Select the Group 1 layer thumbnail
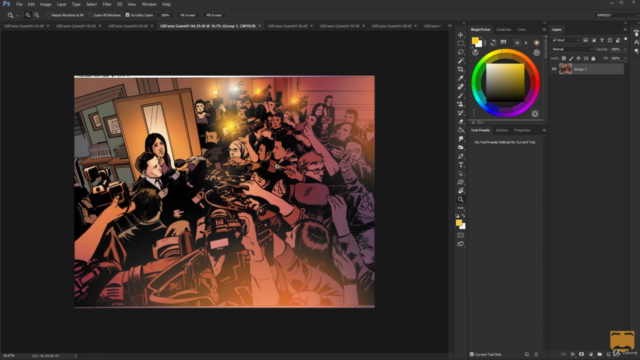Screen dimensions: 640x360 [x=566, y=69]
